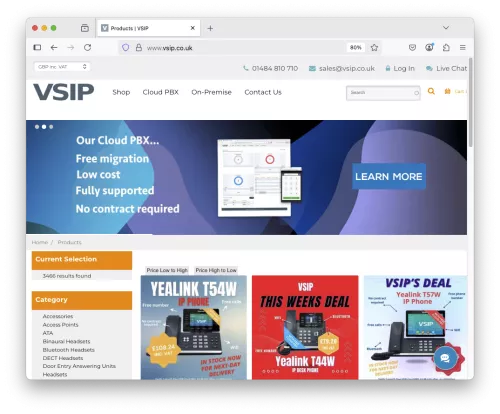This screenshot has height=414, width=500.
Task: Filter by ATA category
Action: pyautogui.click(x=48, y=333)
